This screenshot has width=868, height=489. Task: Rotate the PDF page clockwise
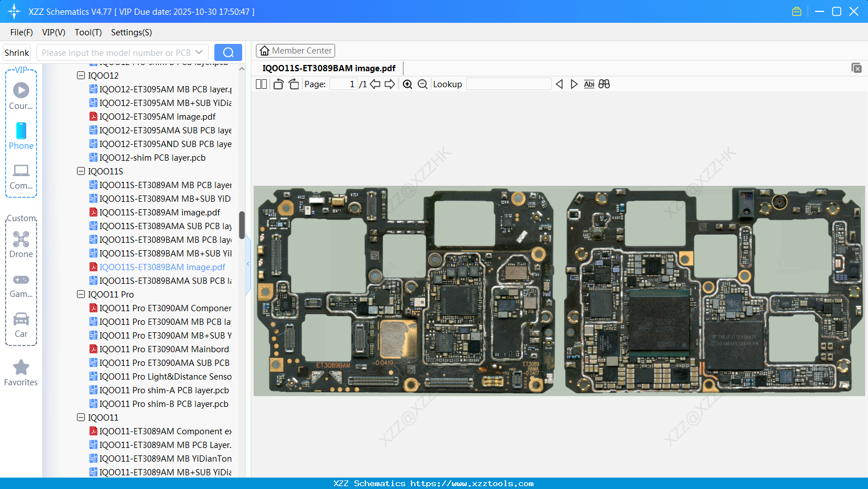(294, 83)
